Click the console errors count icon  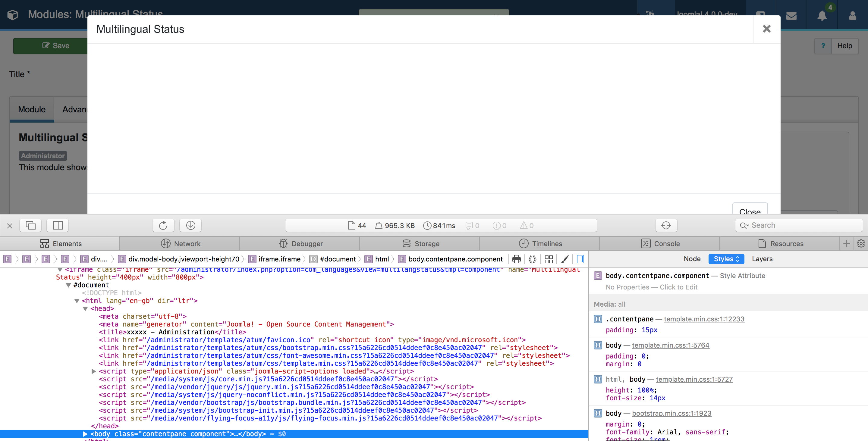[499, 225]
